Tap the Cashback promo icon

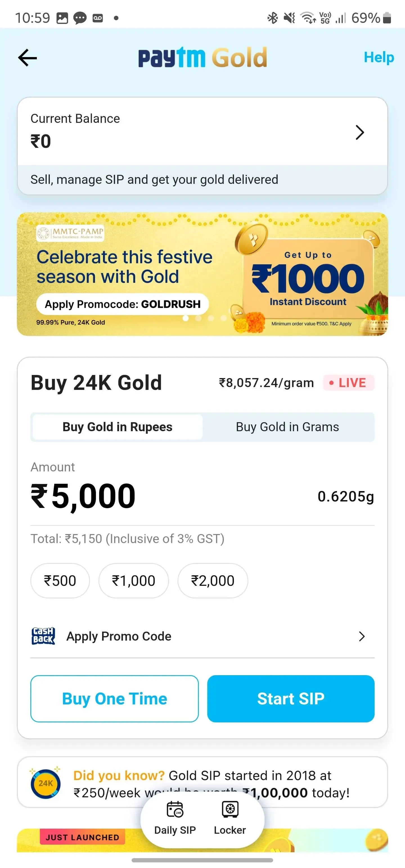43,636
